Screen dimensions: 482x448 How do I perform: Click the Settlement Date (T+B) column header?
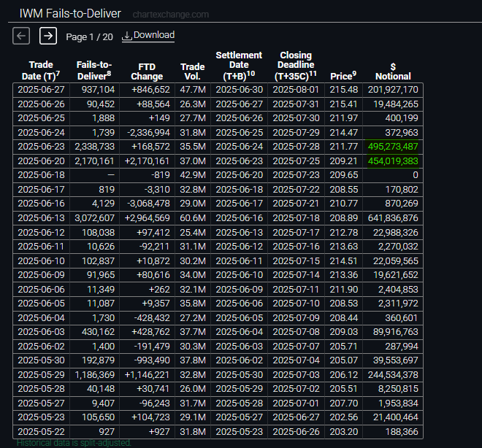point(239,66)
